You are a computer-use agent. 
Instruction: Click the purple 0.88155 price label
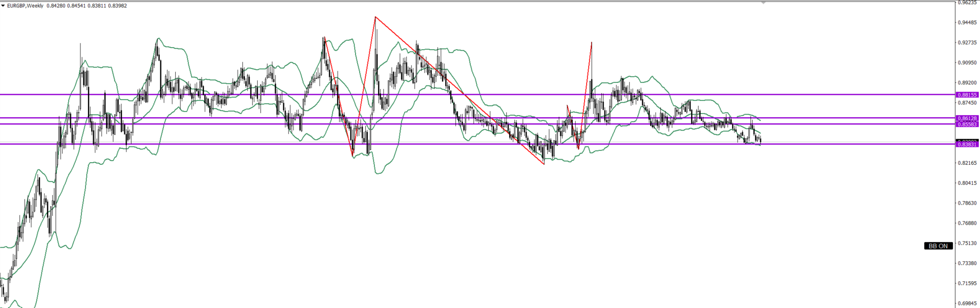coord(967,95)
